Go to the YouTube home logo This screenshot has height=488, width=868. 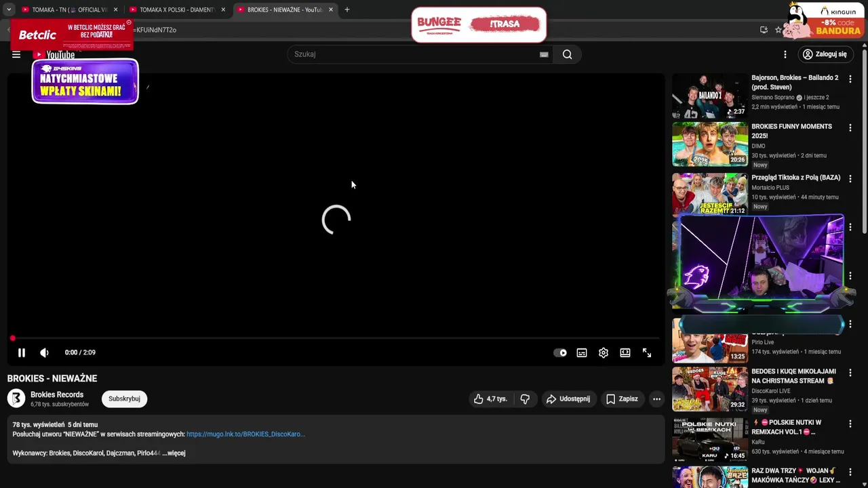coord(55,54)
